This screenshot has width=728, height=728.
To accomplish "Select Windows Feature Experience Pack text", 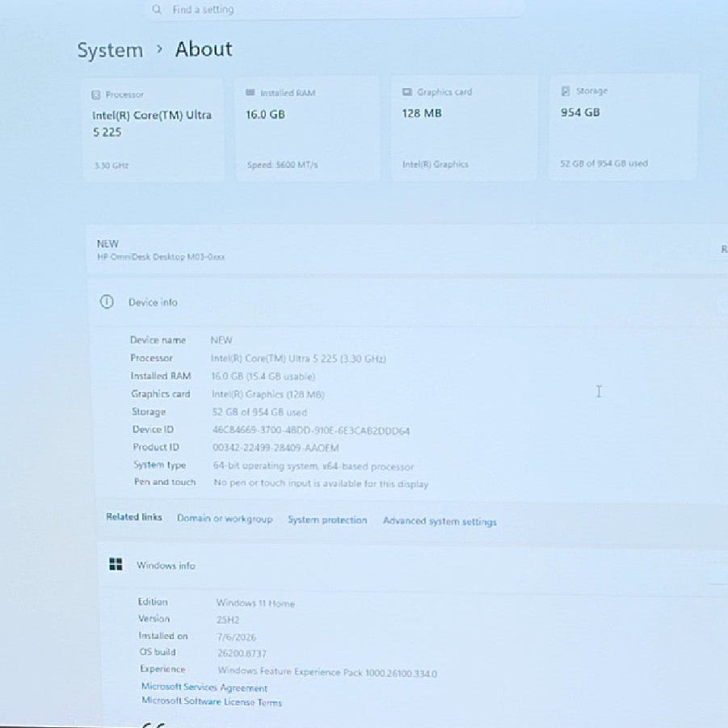I will [327, 671].
